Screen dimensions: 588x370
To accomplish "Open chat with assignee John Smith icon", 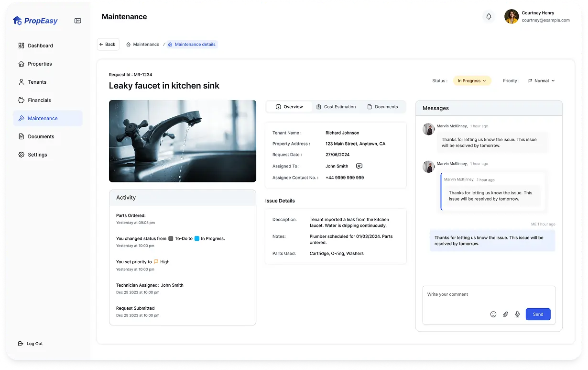I will 359,166.
